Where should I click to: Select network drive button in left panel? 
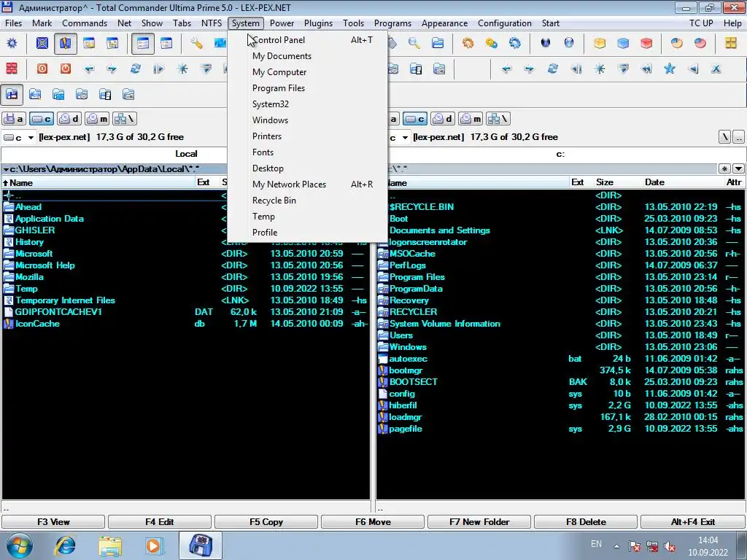(125, 119)
